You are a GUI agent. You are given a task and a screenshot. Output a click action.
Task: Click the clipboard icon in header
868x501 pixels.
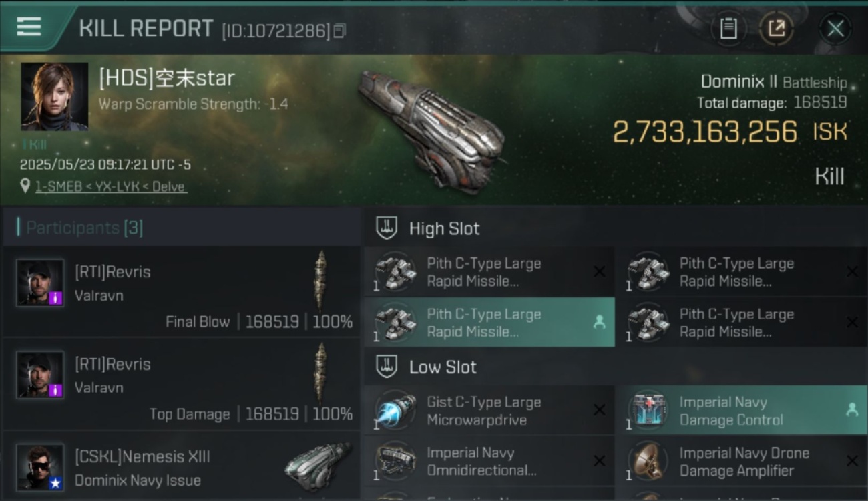728,29
